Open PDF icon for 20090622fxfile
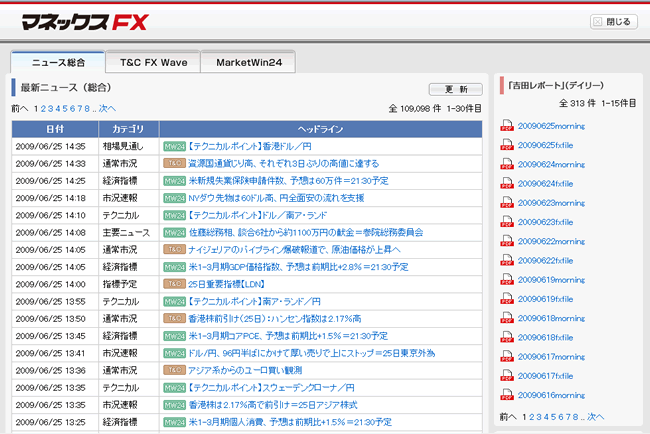 (x=507, y=260)
